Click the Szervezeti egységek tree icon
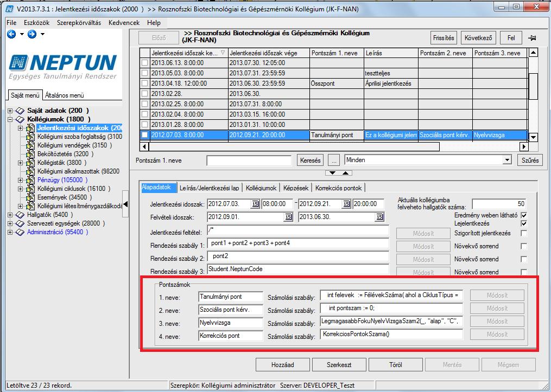 pos(20,223)
